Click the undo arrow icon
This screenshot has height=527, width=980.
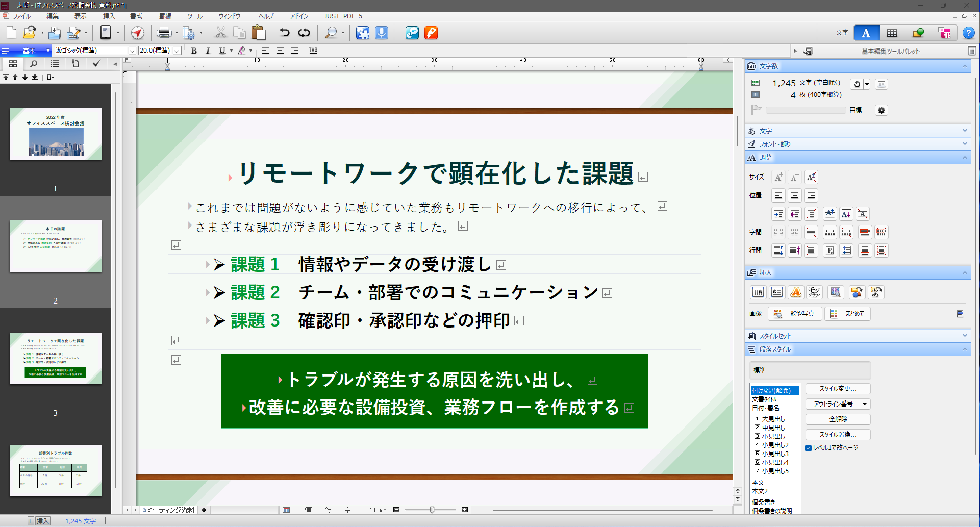(284, 33)
